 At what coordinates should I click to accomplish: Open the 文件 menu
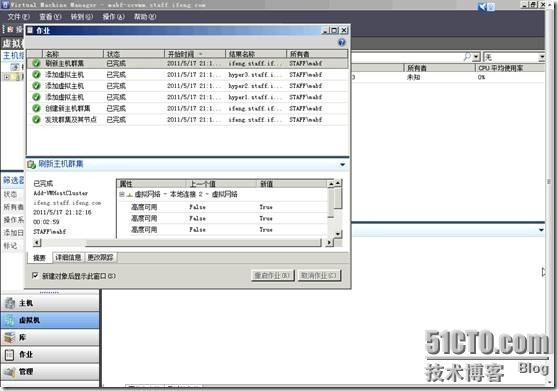pos(19,16)
